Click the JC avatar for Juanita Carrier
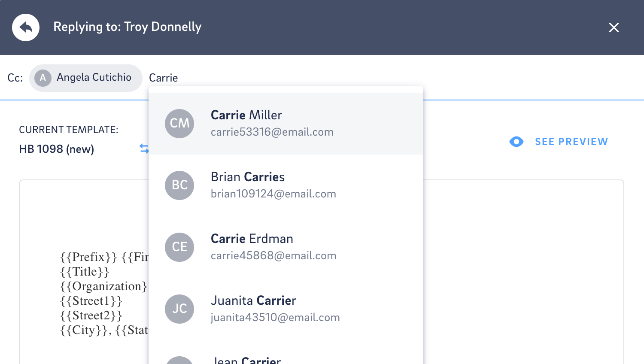 click(179, 309)
